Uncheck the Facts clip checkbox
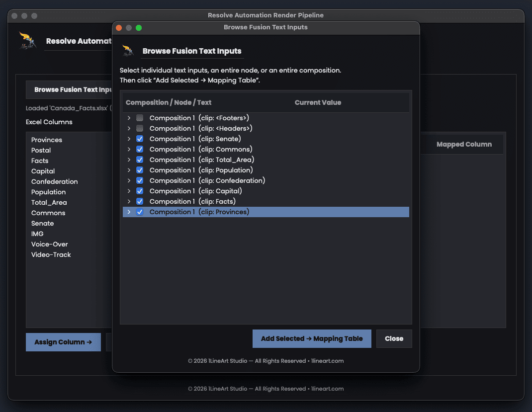 click(139, 201)
